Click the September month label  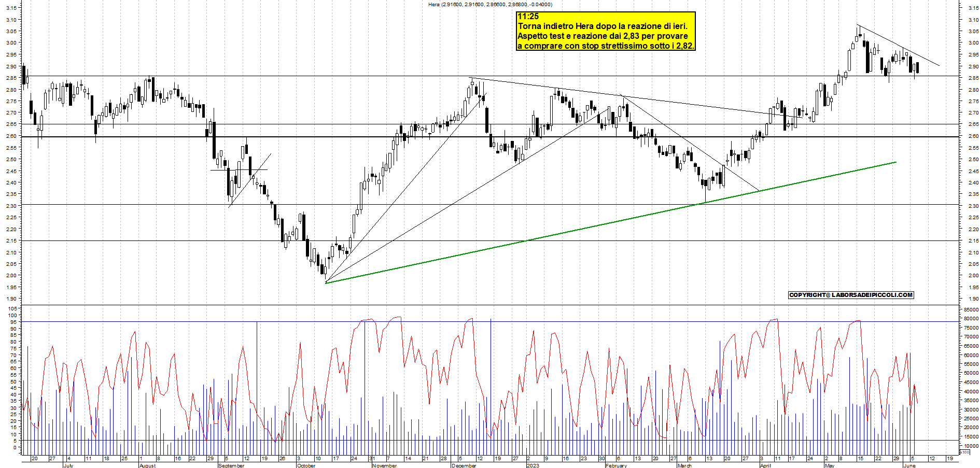231,465
